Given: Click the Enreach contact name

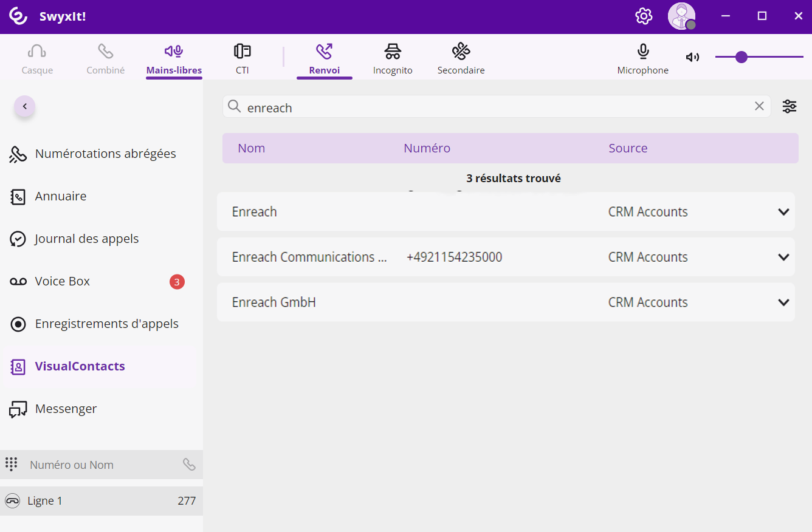Looking at the screenshot, I should click(x=255, y=212).
